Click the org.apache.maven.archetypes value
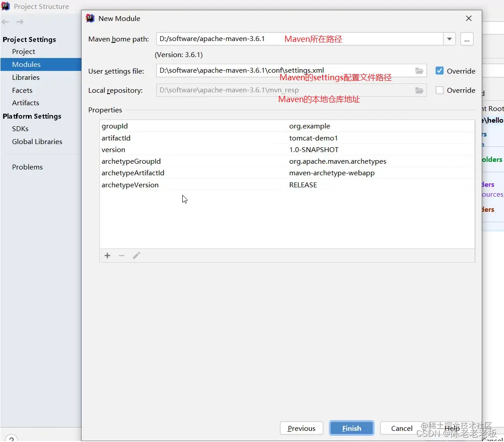 click(337, 161)
